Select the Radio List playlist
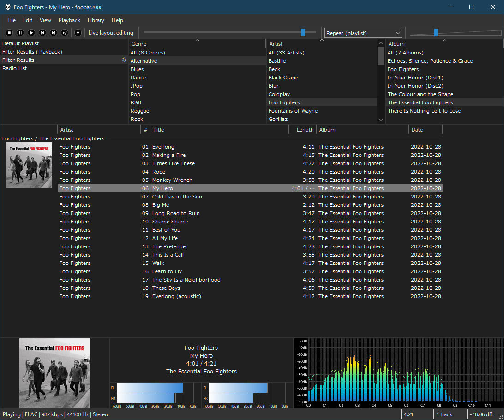Image resolution: width=504 pixels, height=420 pixels. [64, 68]
